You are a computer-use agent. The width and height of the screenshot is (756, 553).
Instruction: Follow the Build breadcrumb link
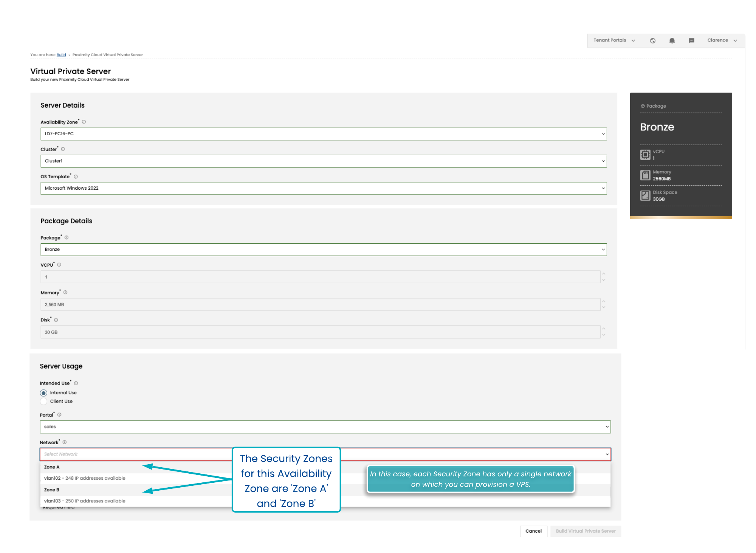61,55
